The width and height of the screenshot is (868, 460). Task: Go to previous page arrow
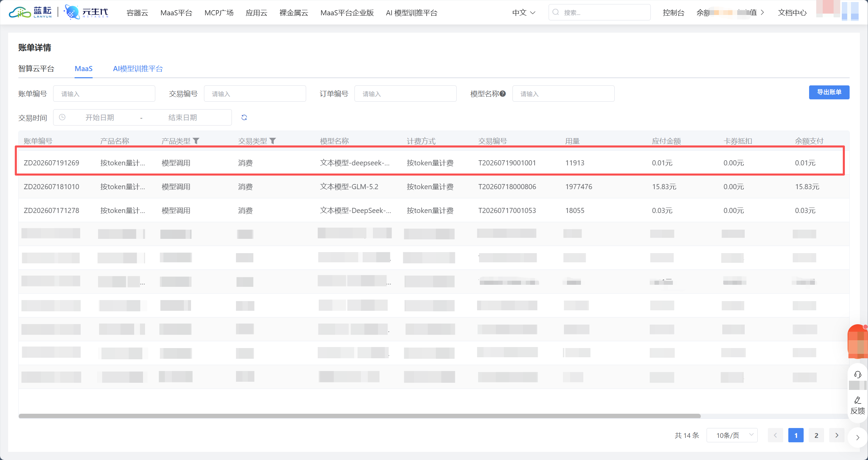point(775,435)
